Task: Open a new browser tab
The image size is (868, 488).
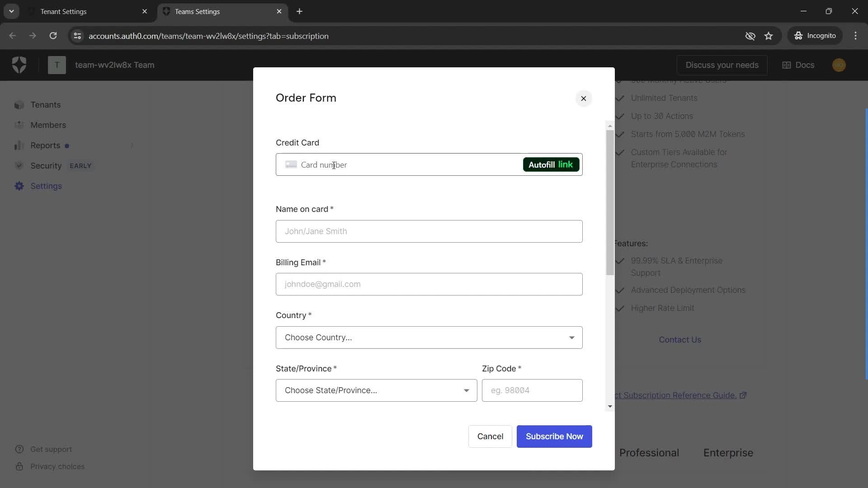Action: (299, 11)
